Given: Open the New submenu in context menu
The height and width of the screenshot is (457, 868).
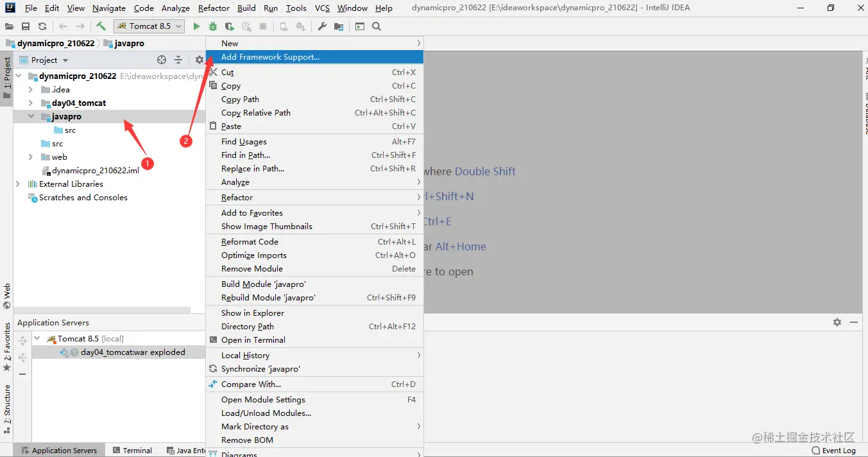Looking at the screenshot, I should coord(314,43).
